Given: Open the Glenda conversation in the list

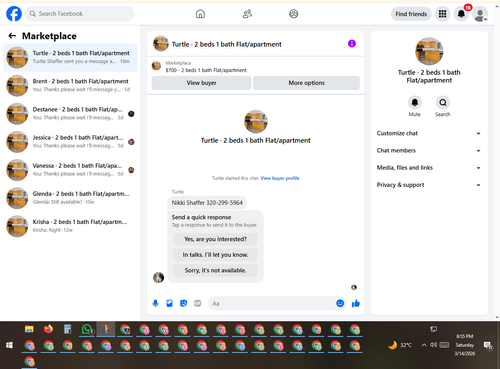Looking at the screenshot, I should [x=70, y=198].
